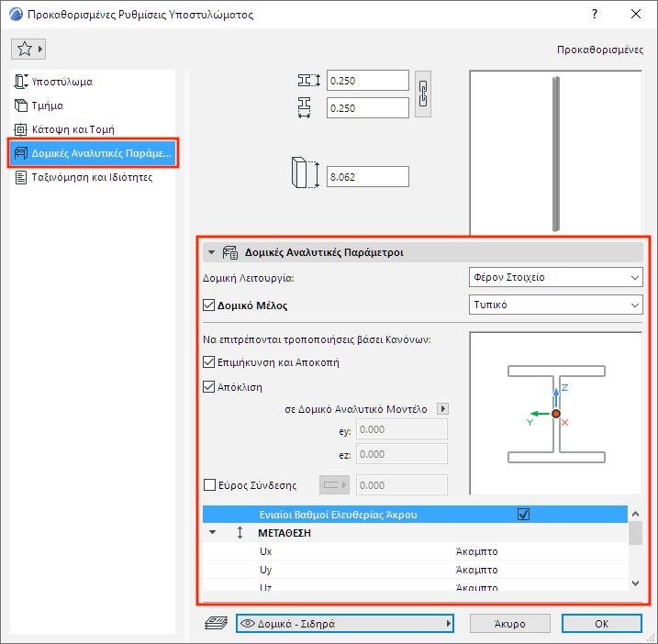Image resolution: width=658 pixels, height=644 pixels.
Task: Change the Uy Άκαμπτο value
Action: [476, 570]
